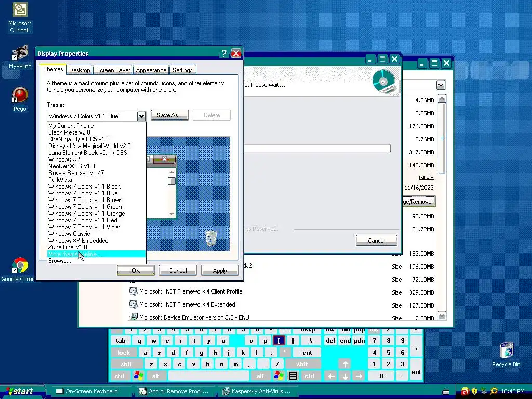
Task: Click the 143.00MB size link
Action: coord(421,165)
